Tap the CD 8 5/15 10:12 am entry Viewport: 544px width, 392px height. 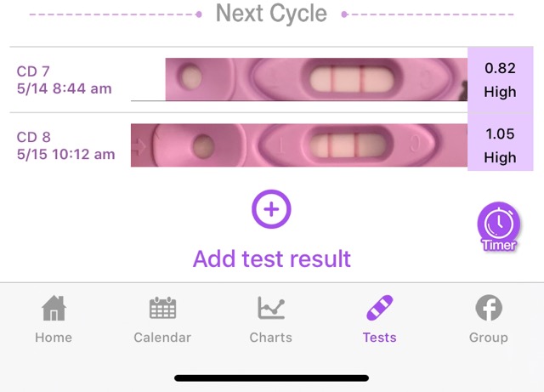click(x=66, y=145)
